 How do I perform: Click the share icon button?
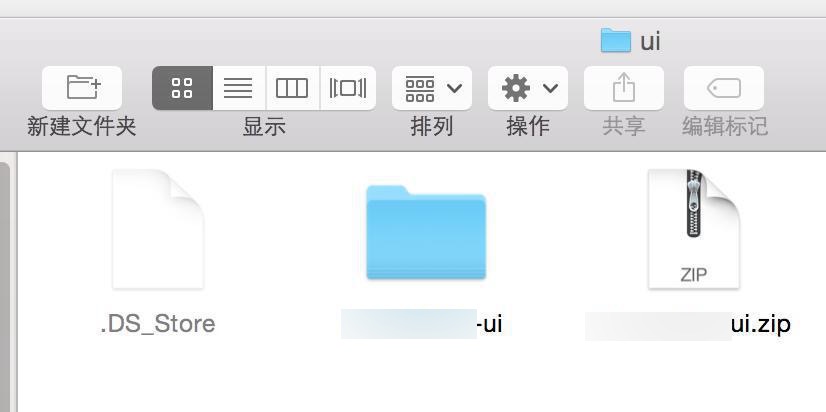(624, 88)
